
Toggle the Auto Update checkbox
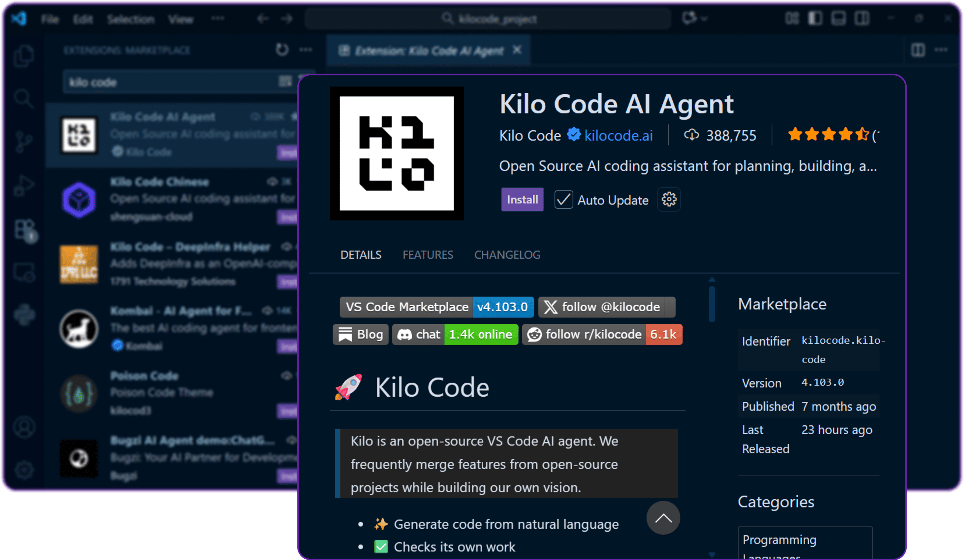coord(564,200)
